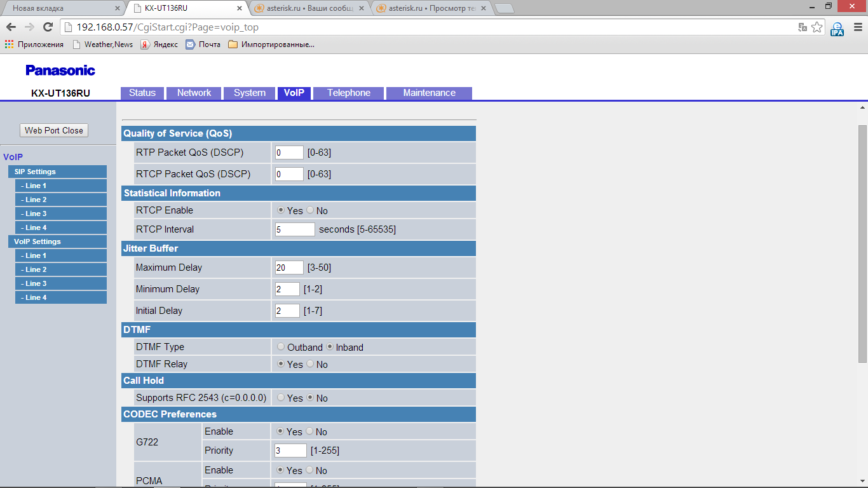Click the translate page icon in address bar
868x488 pixels.
coord(803,27)
